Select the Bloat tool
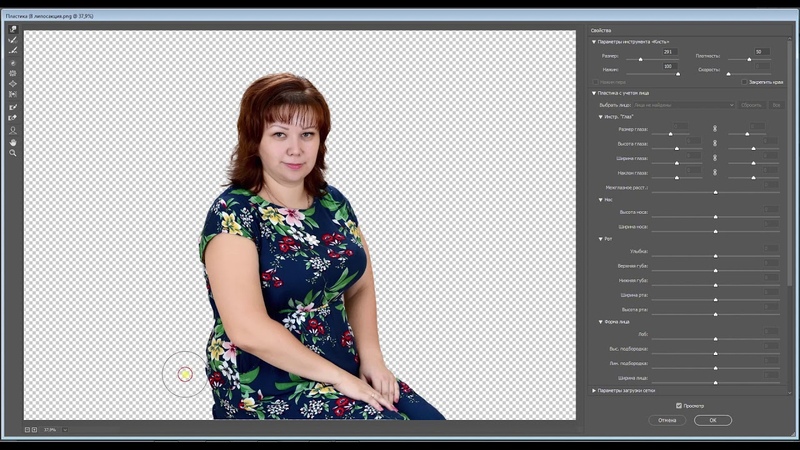 pos(13,84)
